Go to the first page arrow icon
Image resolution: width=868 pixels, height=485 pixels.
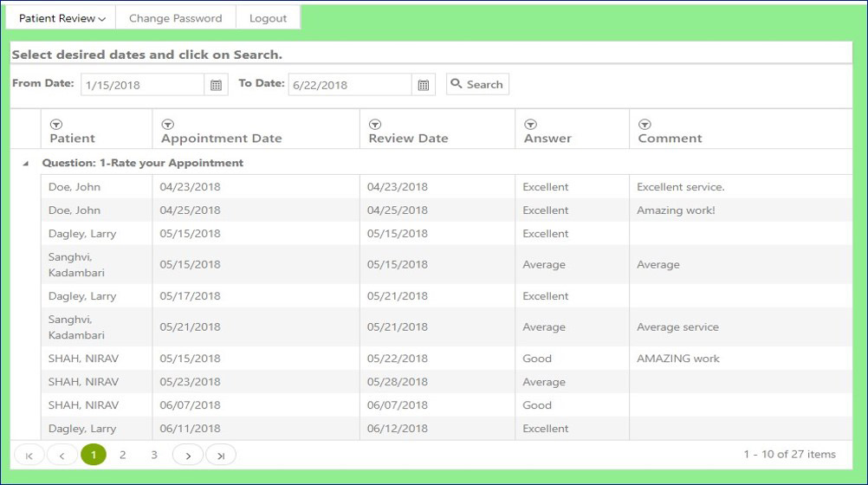point(29,455)
